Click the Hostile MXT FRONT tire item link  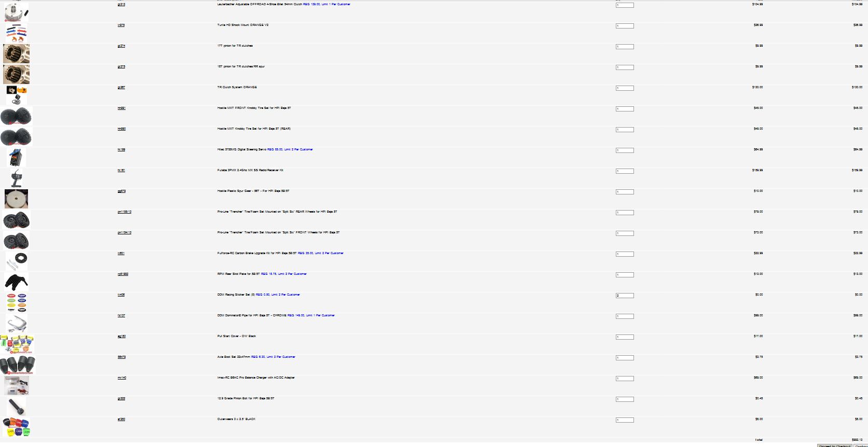pyautogui.click(x=121, y=108)
